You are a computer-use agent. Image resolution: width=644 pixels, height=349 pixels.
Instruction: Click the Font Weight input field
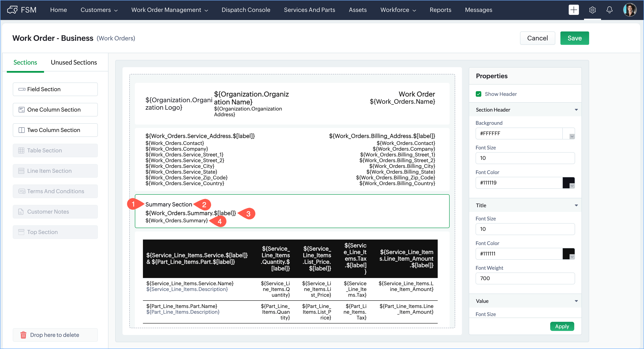coord(525,278)
